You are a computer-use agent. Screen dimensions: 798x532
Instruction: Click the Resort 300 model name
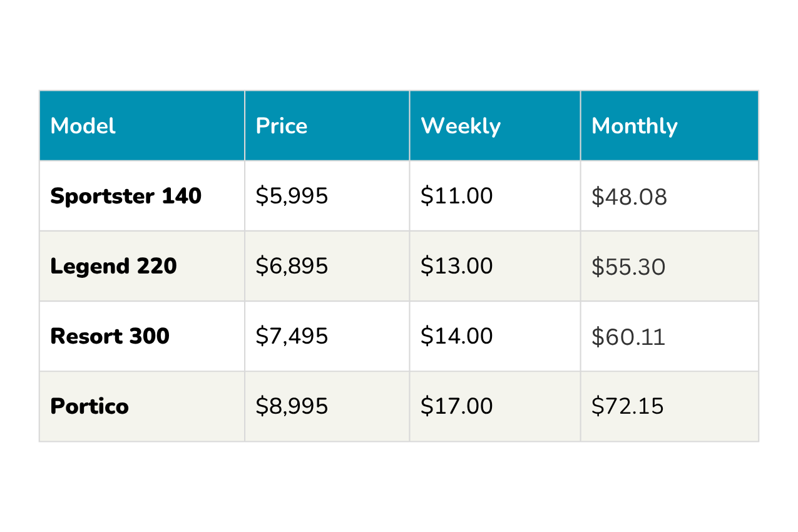[110, 336]
